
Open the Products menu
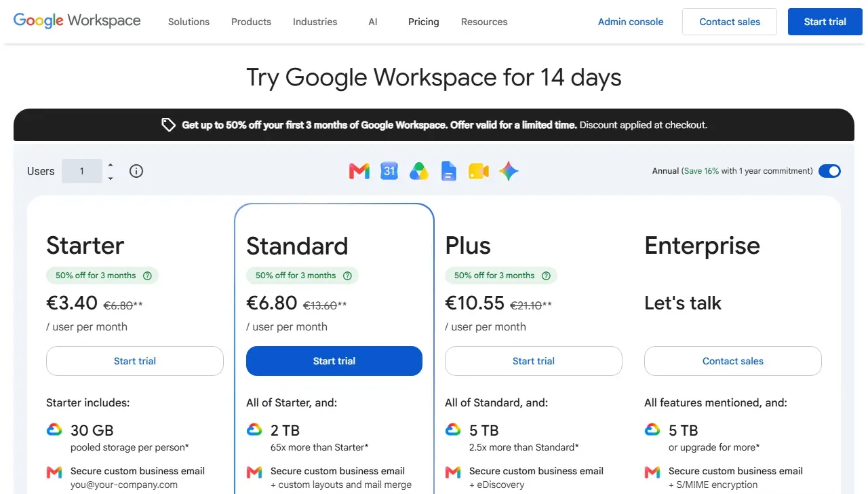click(251, 22)
